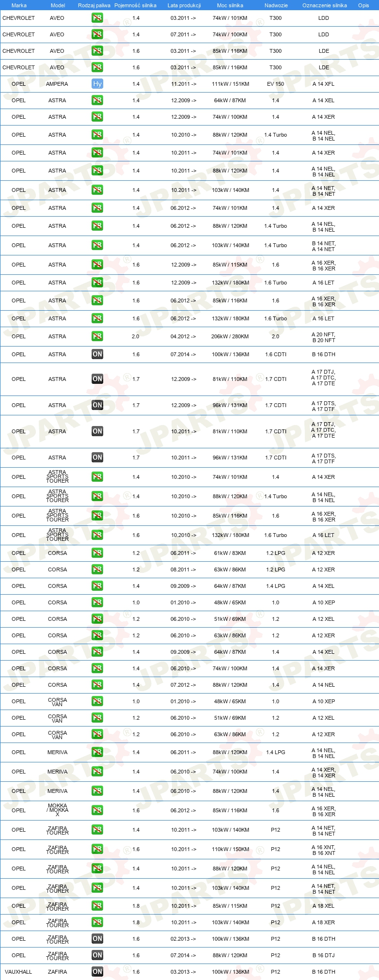This screenshot has width=379, height=980.
Task: Click ON diesel icon in Astra 07.2014 row
Action: tap(97, 354)
